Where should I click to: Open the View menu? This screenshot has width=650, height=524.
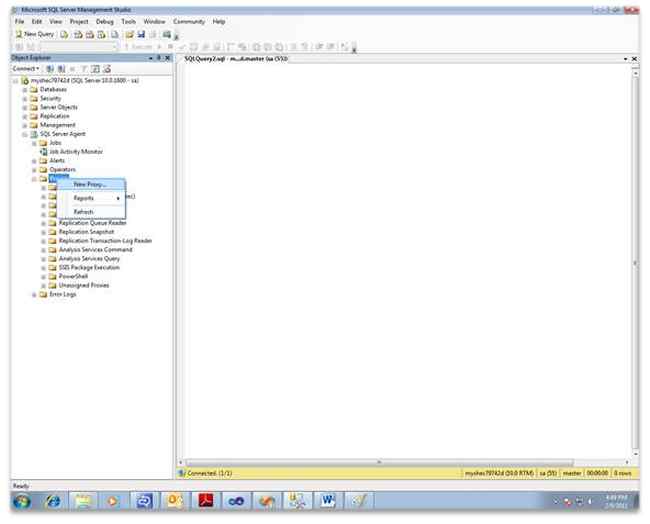pos(56,21)
